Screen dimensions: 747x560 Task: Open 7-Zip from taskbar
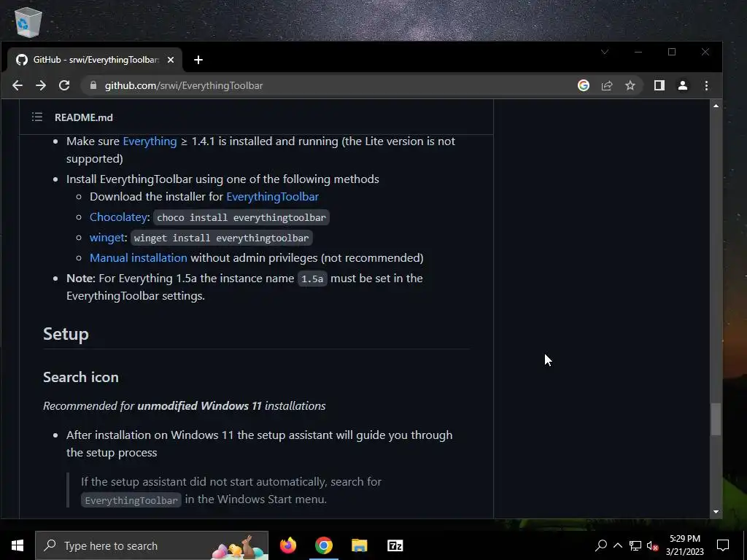click(395, 545)
